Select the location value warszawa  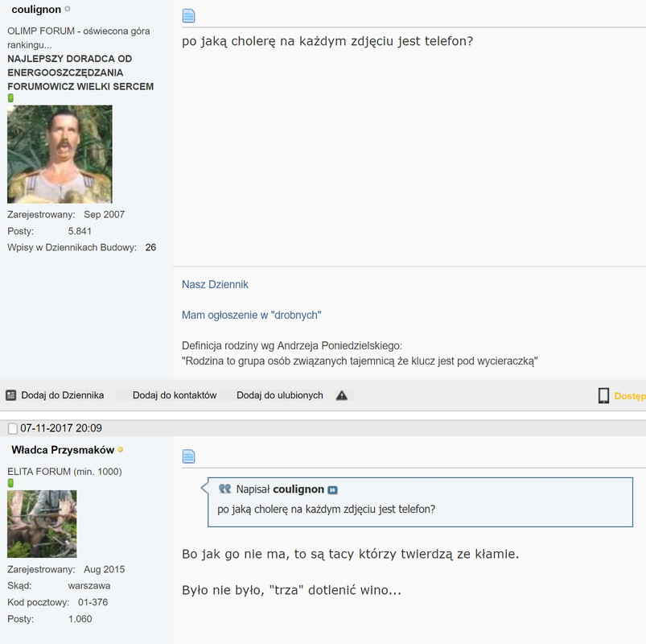[89, 586]
